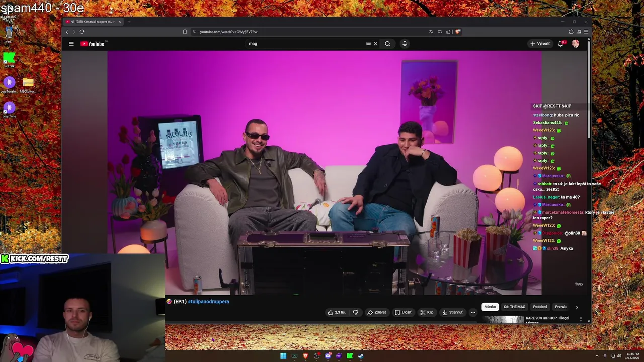The width and height of the screenshot is (644, 362).
Task: Open RARE 90's HIP-HOP video thumbnail
Action: [503, 320]
